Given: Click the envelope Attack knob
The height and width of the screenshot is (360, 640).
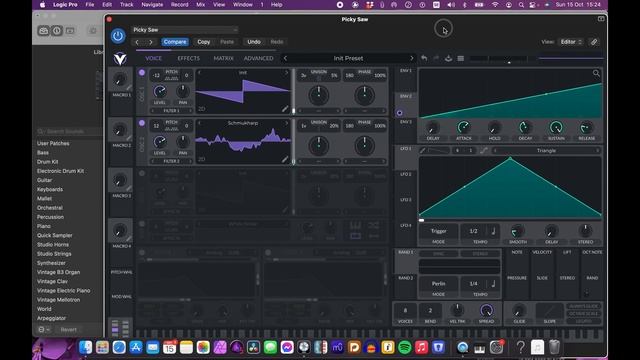Looking at the screenshot, I should tap(464, 127).
